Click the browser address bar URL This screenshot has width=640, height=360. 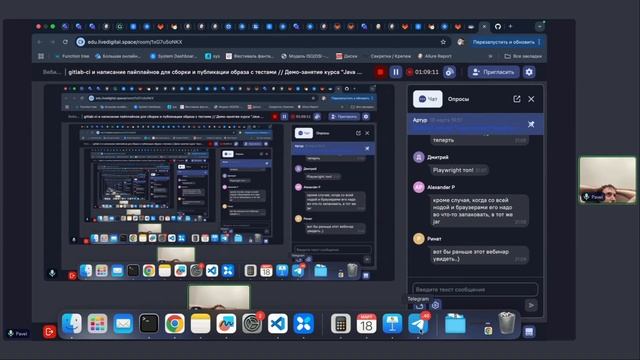click(x=135, y=42)
